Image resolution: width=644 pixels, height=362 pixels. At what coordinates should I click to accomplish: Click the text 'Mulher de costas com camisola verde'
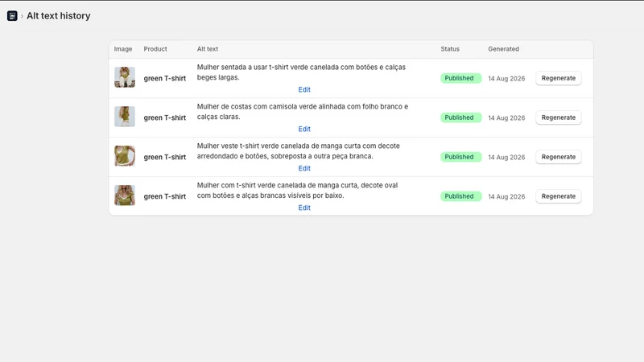click(x=255, y=106)
